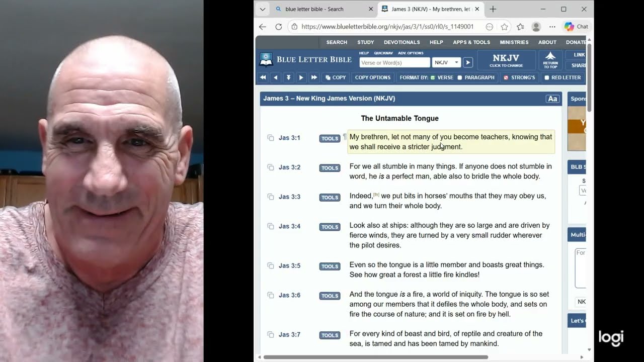Open the ABOUT menu
This screenshot has height=362, width=644.
coord(547,42)
